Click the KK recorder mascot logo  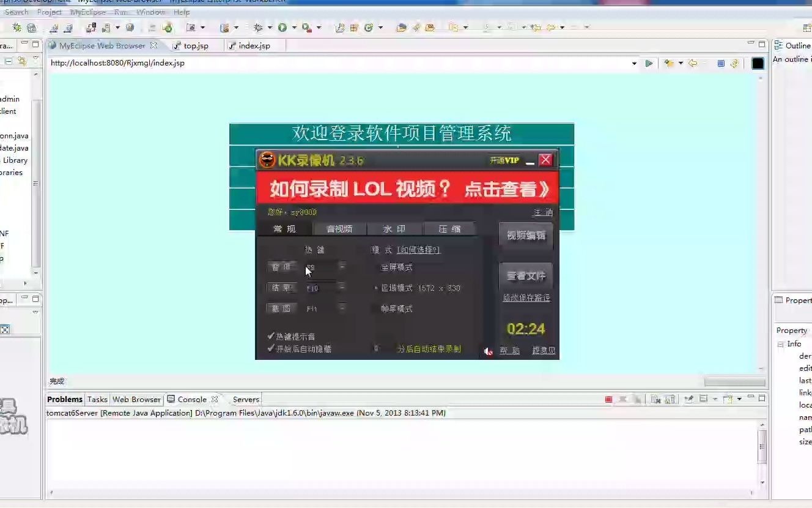tap(268, 160)
